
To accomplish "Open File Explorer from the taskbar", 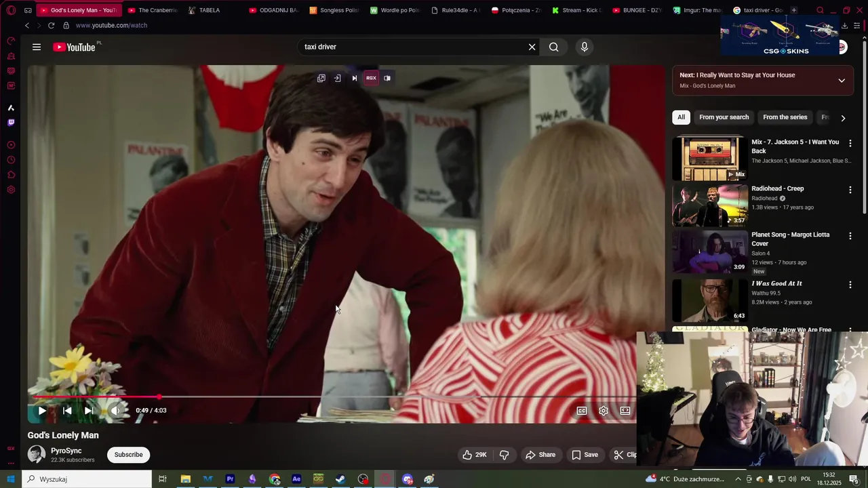I will (185, 479).
